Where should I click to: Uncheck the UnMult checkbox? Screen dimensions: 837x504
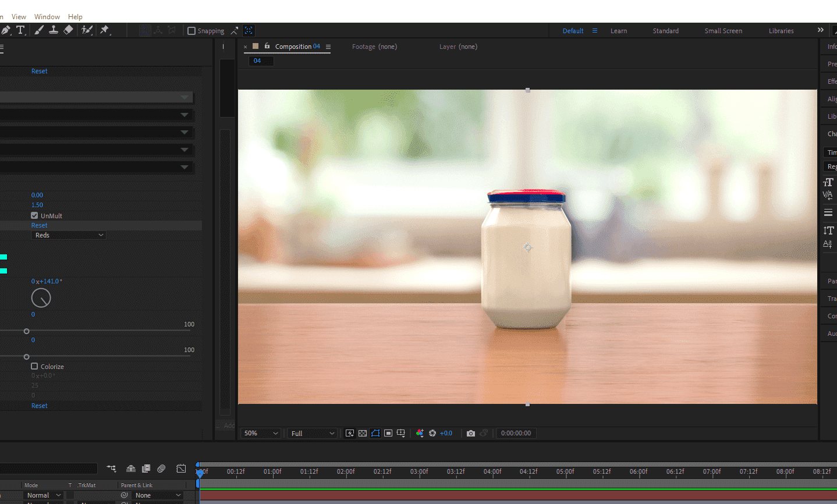[x=34, y=215]
